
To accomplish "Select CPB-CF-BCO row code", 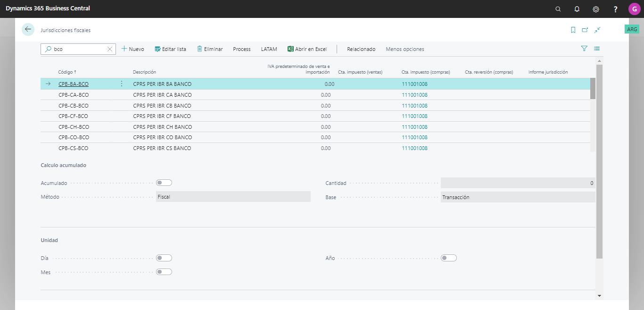I will point(74,116).
